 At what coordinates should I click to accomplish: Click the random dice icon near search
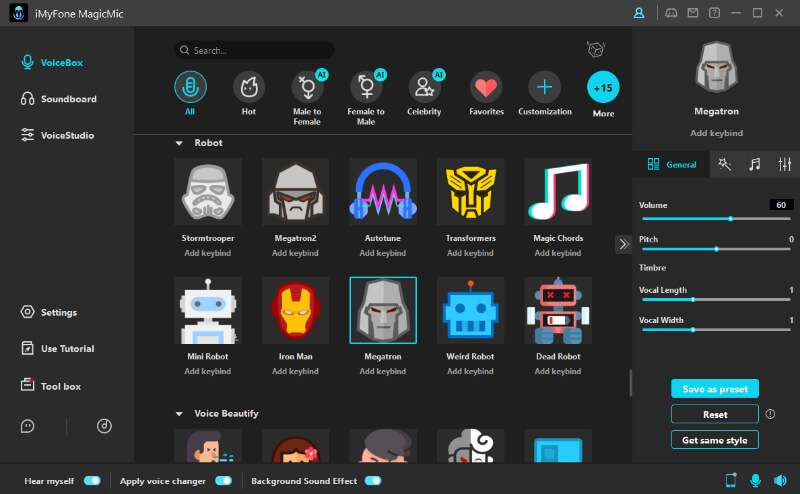pyautogui.click(x=595, y=50)
